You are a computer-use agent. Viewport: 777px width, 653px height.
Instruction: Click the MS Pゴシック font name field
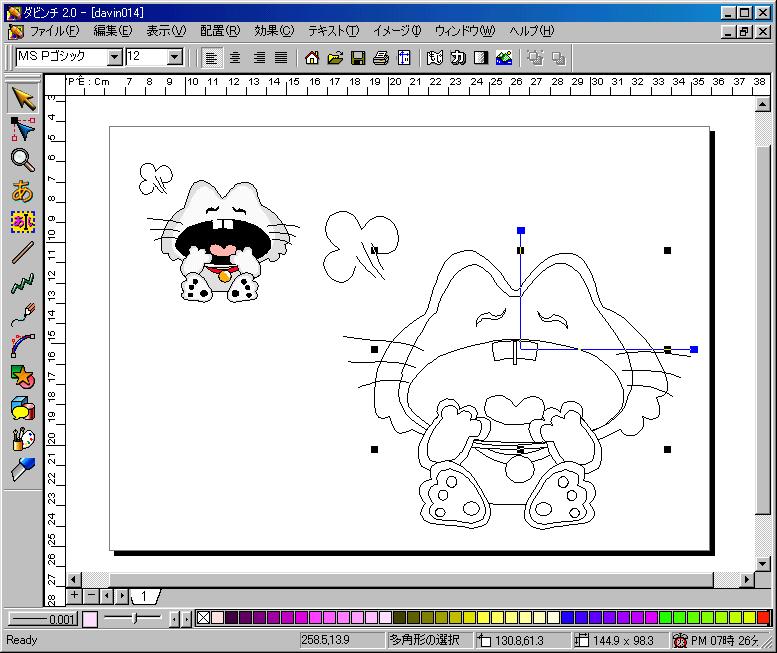click(x=62, y=57)
